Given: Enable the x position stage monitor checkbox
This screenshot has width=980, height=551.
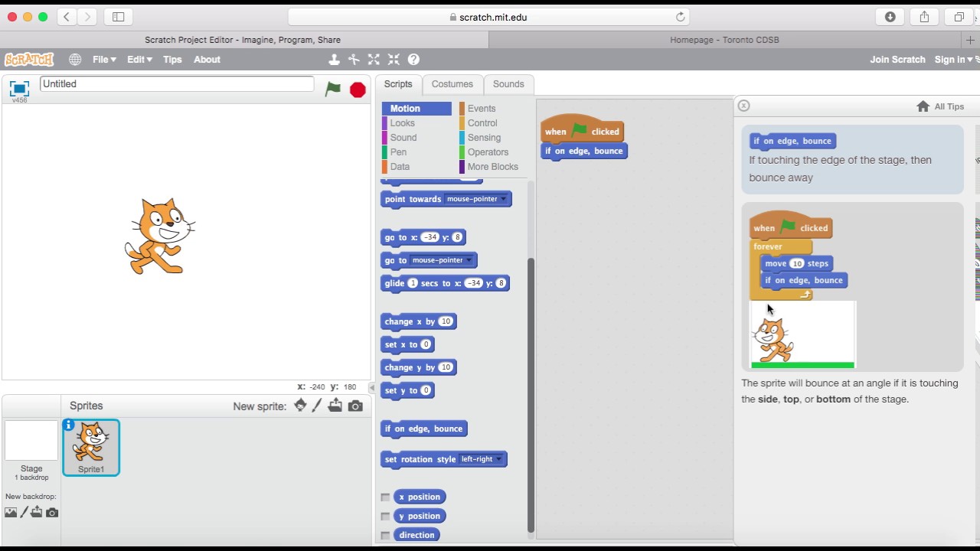Looking at the screenshot, I should [x=385, y=497].
